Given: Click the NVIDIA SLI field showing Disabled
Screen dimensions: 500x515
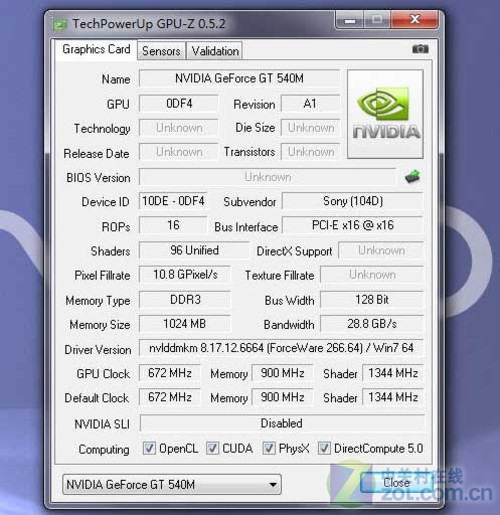Looking at the screenshot, I should 282,423.
